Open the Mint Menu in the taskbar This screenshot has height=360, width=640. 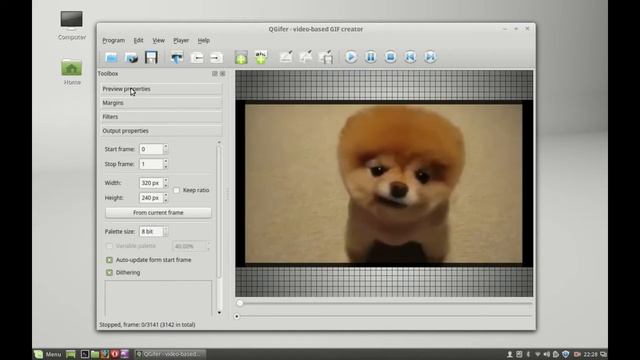[x=48, y=354]
